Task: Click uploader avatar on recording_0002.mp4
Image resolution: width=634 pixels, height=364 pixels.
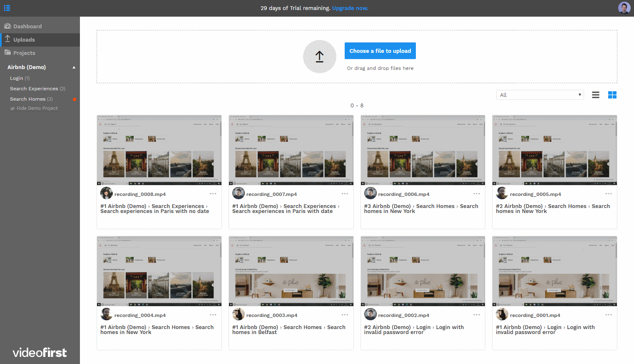Action: 370,314
